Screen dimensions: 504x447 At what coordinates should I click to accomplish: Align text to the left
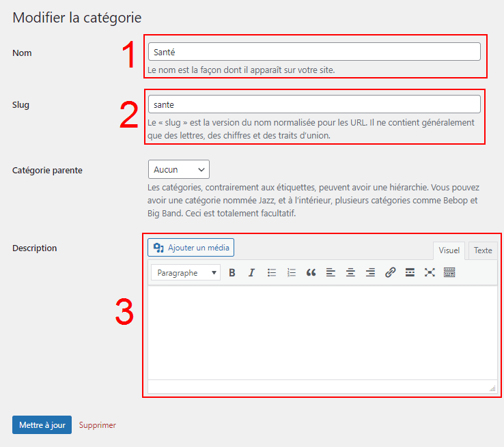click(331, 272)
